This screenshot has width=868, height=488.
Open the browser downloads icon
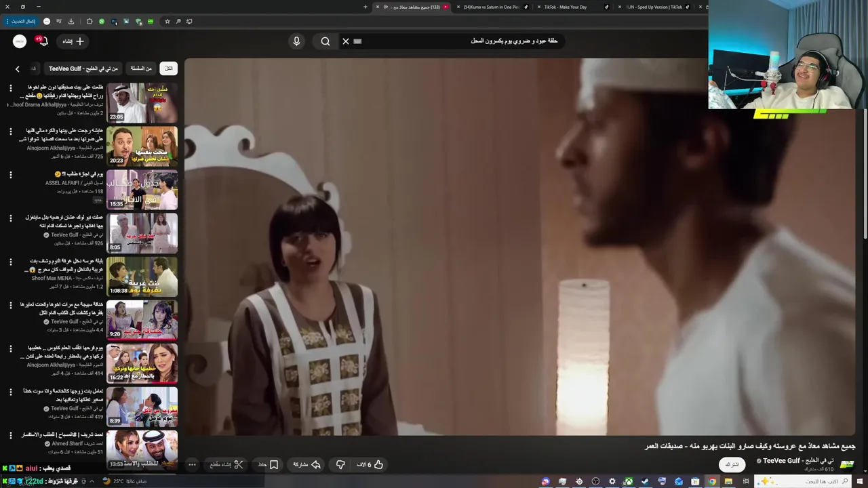pos(71,21)
